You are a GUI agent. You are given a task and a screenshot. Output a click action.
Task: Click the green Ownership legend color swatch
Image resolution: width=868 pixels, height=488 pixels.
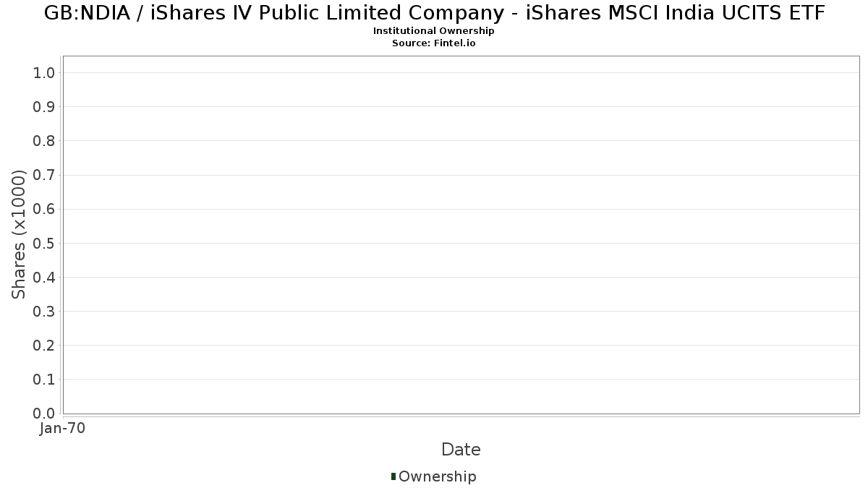(x=393, y=476)
